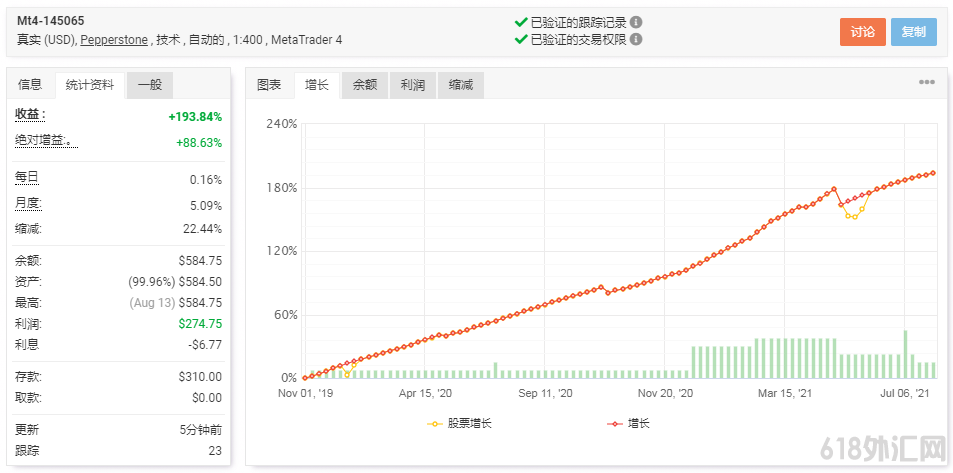Click the 240% y-axis label
This screenshot has width=953, height=473.
[281, 124]
